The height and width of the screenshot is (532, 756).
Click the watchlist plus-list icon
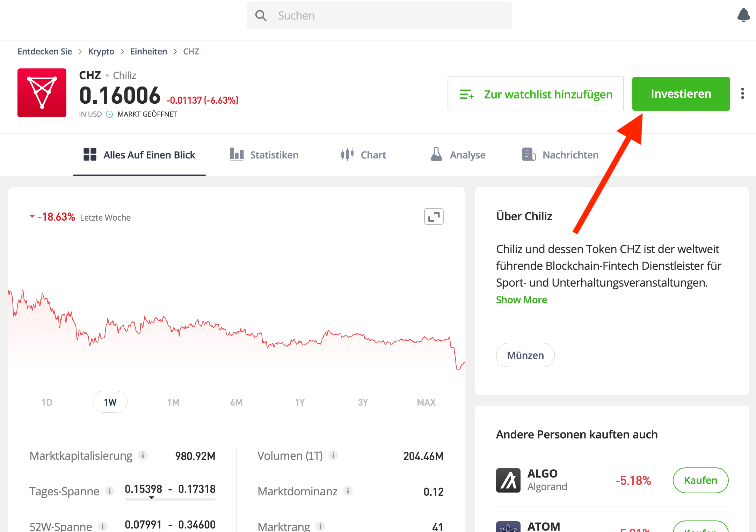(466, 94)
